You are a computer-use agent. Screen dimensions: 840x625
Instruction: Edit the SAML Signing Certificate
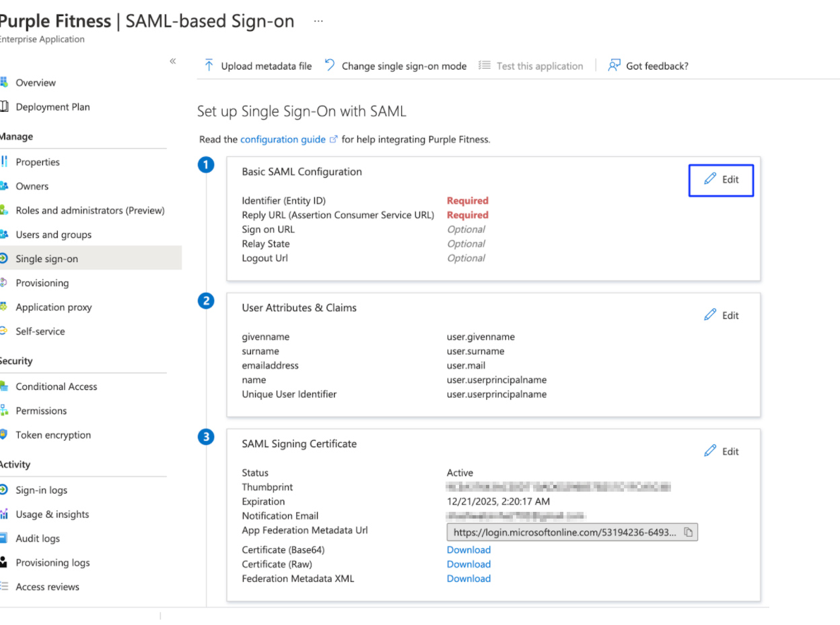(721, 451)
